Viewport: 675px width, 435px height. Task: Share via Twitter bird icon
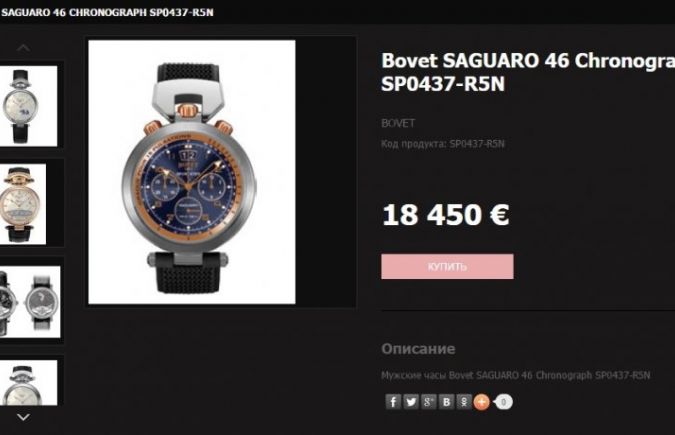(411, 402)
